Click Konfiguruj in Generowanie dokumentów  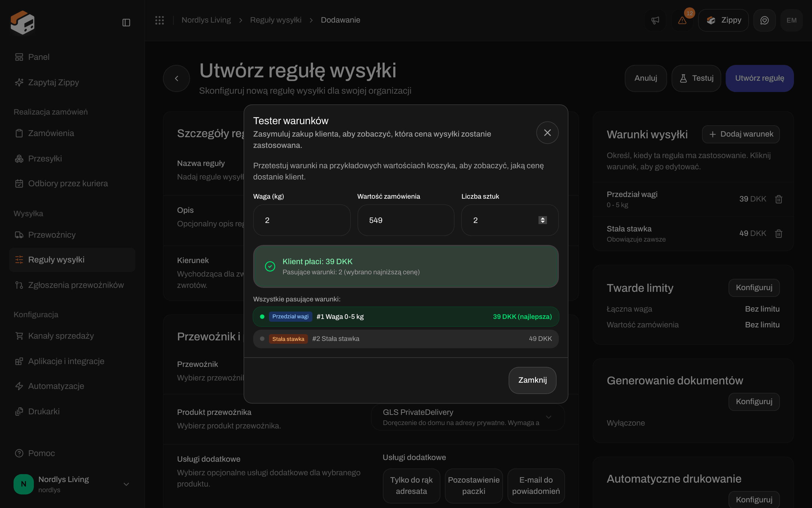point(754,402)
